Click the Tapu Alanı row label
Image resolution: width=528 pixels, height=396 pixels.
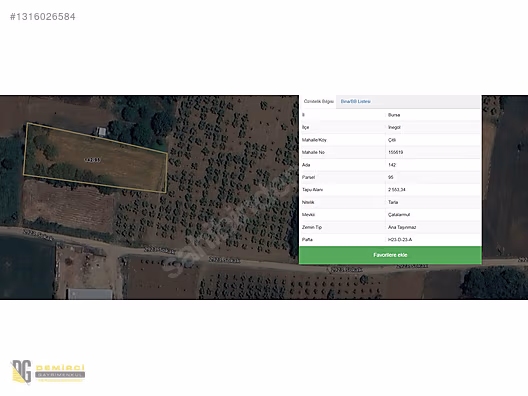click(x=312, y=190)
